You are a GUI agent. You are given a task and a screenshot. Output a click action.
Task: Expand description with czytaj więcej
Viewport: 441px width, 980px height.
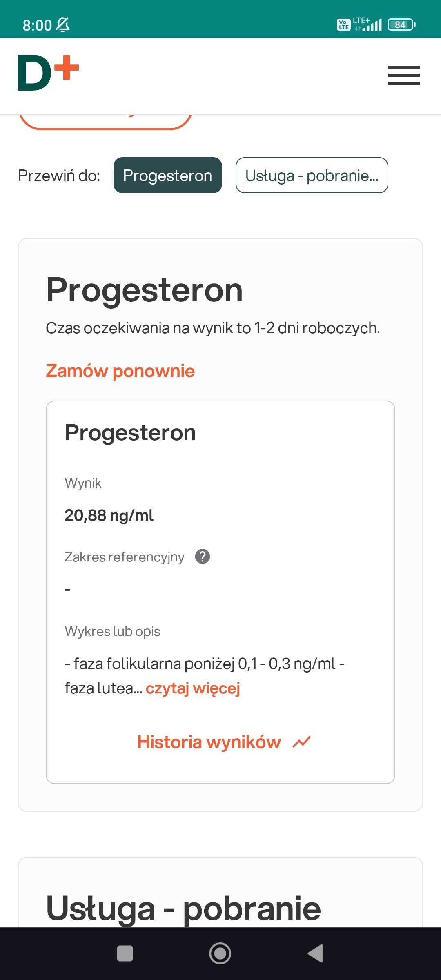pos(193,688)
